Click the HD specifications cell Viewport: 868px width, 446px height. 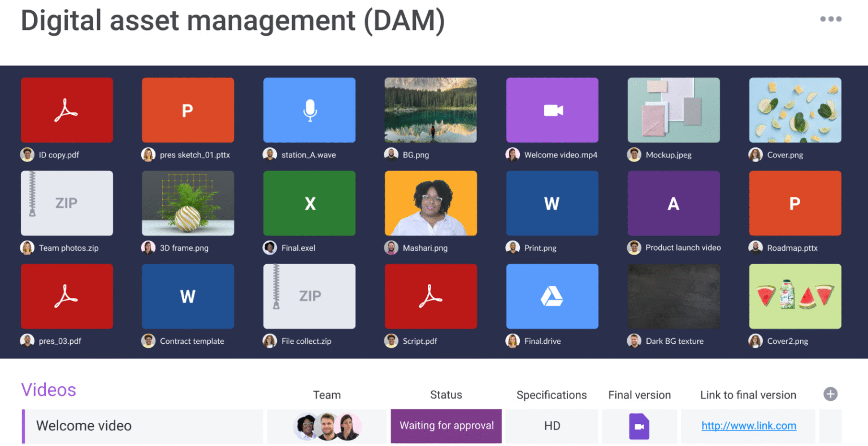pyautogui.click(x=552, y=426)
